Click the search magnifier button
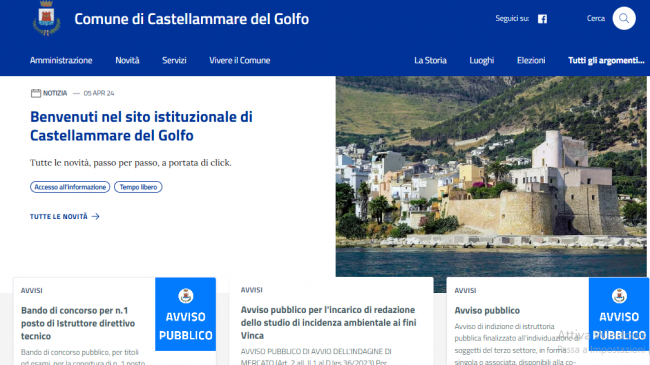The width and height of the screenshot is (650, 365). [624, 18]
